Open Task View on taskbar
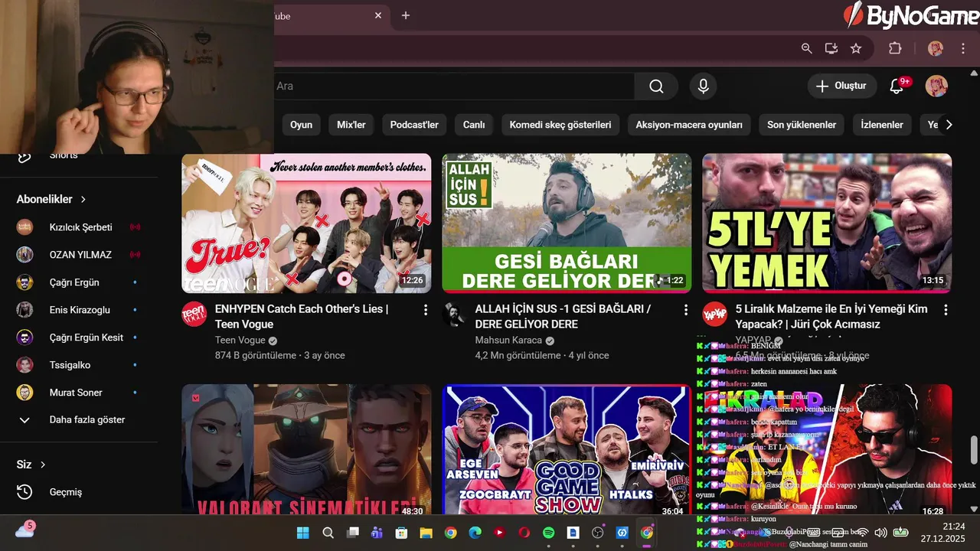Image resolution: width=980 pixels, height=551 pixels. coord(352,533)
